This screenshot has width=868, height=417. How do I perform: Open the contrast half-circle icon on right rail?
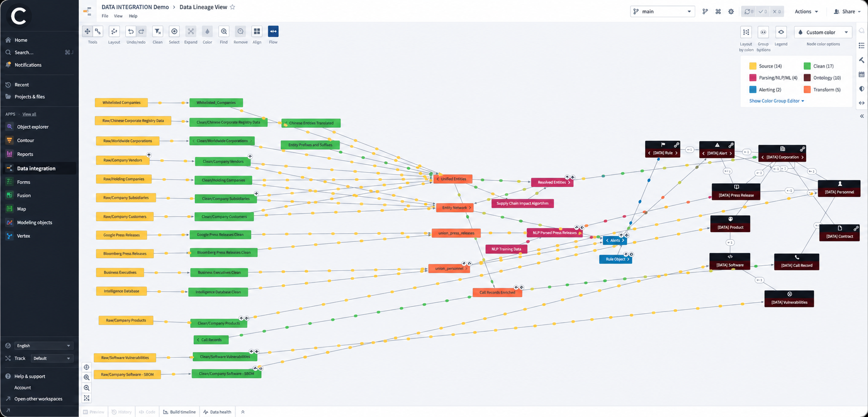862,89
